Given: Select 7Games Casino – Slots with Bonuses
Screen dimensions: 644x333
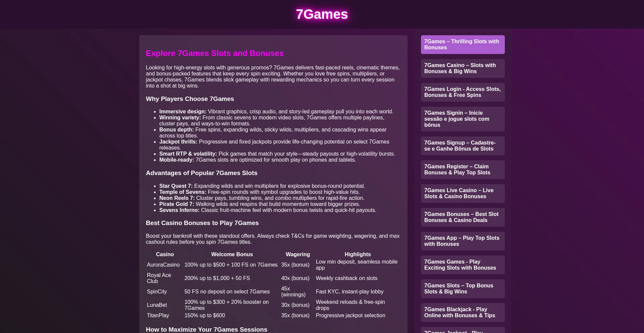Looking at the screenshot, I should [463, 68].
